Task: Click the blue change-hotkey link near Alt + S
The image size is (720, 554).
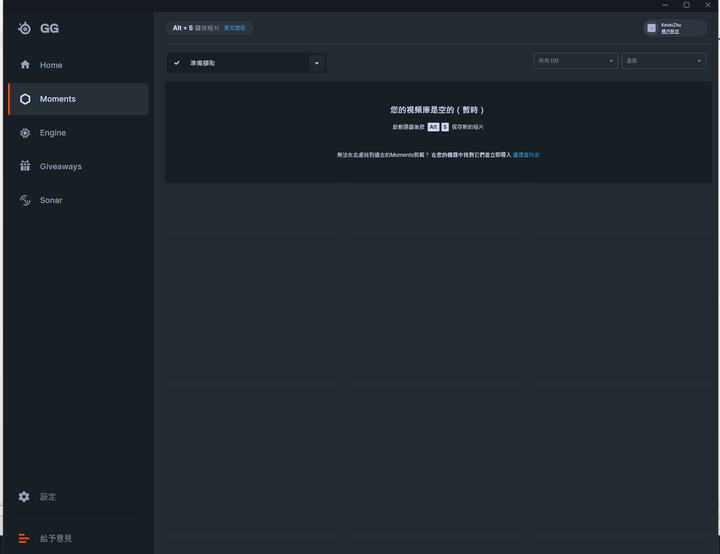Action: pos(235,28)
